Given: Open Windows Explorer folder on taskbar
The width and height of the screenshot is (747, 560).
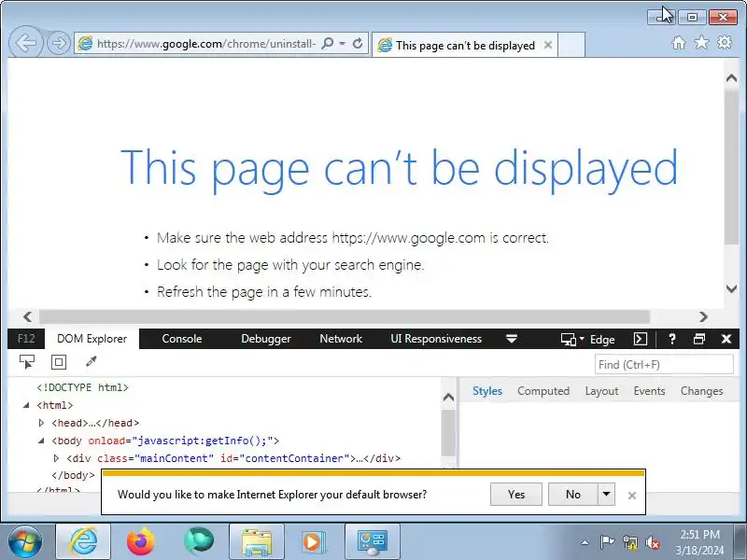Looking at the screenshot, I should click(x=256, y=541).
